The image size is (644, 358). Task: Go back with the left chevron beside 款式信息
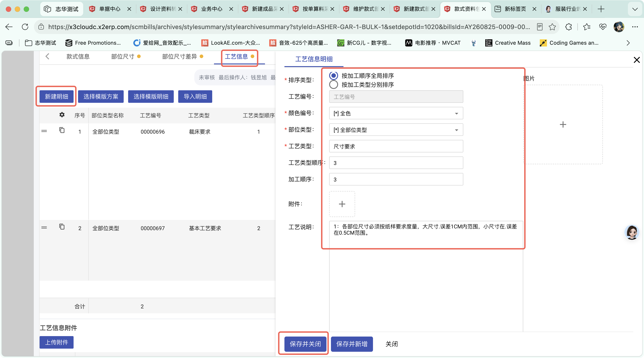coord(47,57)
